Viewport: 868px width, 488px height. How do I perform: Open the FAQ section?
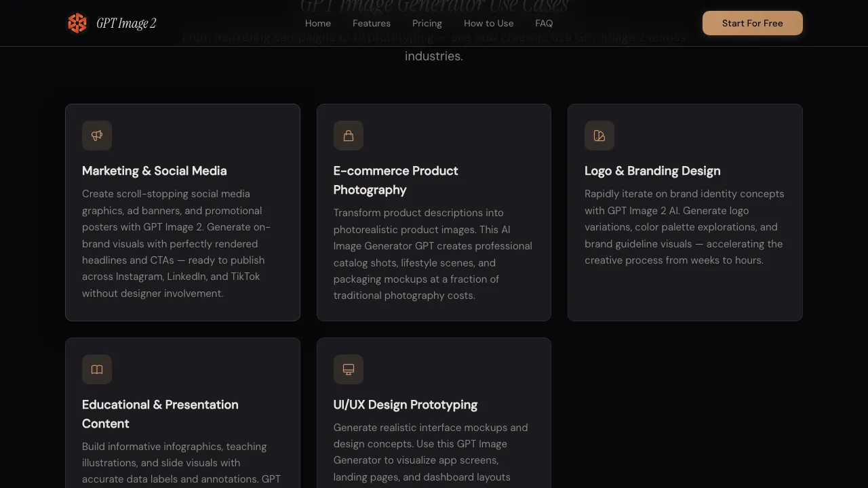click(x=544, y=23)
